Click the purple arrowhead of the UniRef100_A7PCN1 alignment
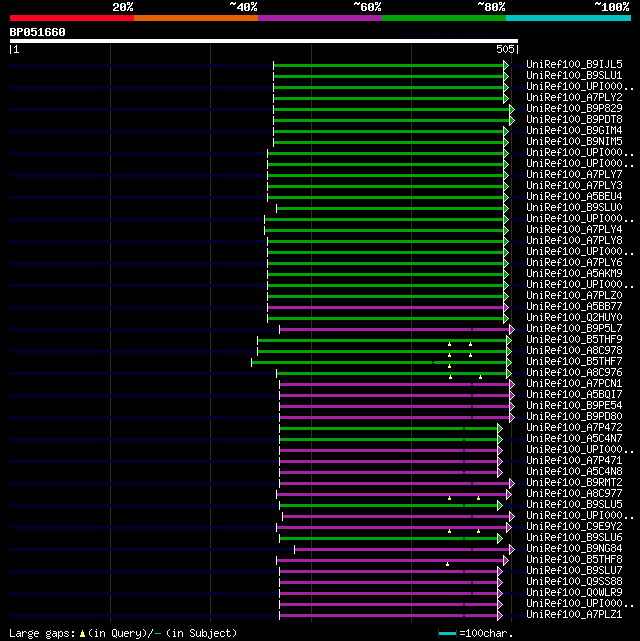Viewport: 640px width, 641px height. (x=512, y=384)
